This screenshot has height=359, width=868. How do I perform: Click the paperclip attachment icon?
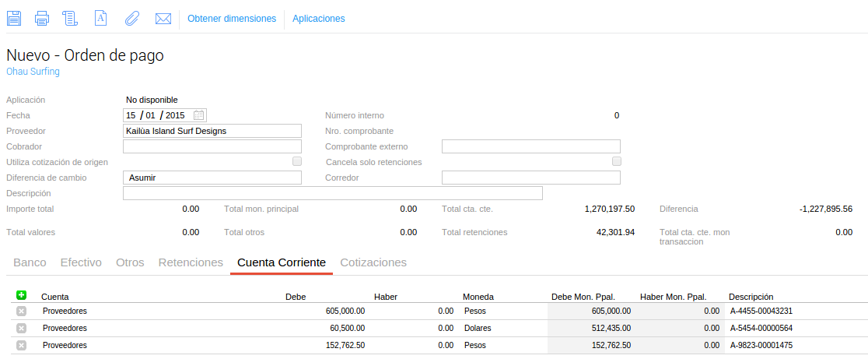click(x=131, y=19)
